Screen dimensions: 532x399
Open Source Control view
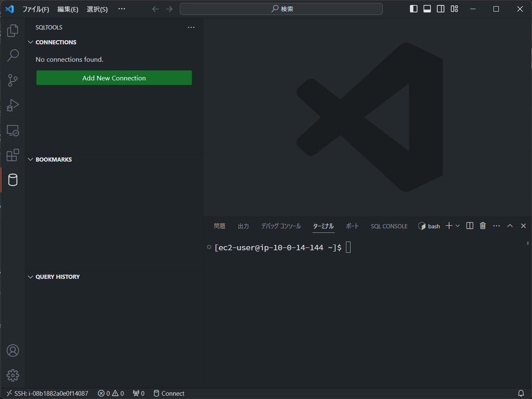[x=13, y=80]
